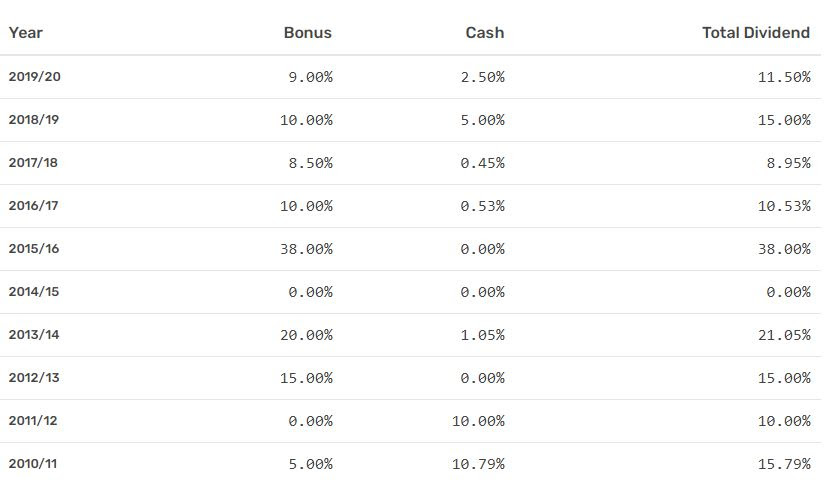Select the 21.05% total dividend cell

click(784, 335)
